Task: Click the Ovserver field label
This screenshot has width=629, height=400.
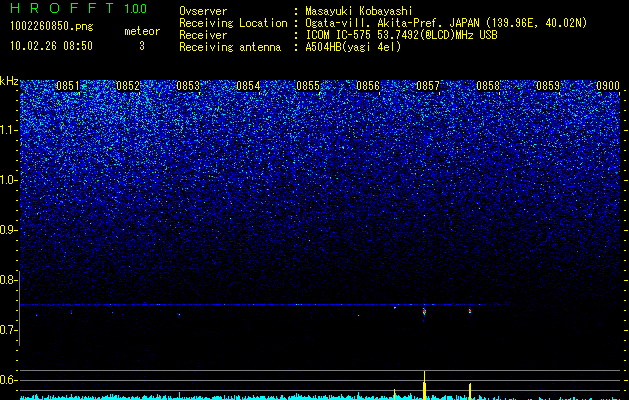Action: tap(203, 11)
